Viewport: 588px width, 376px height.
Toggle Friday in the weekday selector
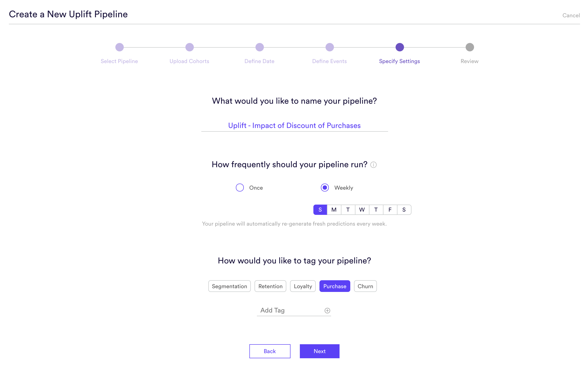click(390, 210)
